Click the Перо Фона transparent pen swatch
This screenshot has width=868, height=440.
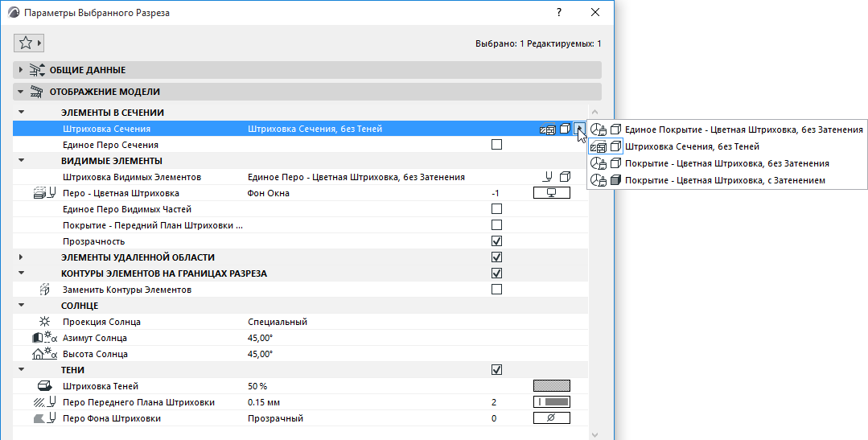point(551,417)
